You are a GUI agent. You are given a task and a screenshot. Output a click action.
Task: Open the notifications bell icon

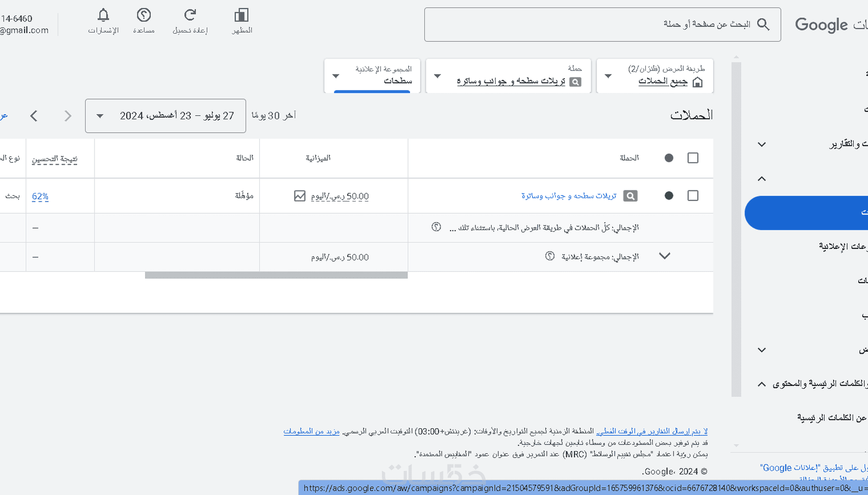point(103,15)
